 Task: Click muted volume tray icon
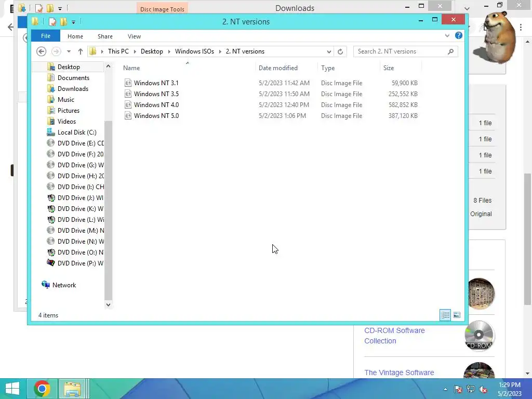483,389
